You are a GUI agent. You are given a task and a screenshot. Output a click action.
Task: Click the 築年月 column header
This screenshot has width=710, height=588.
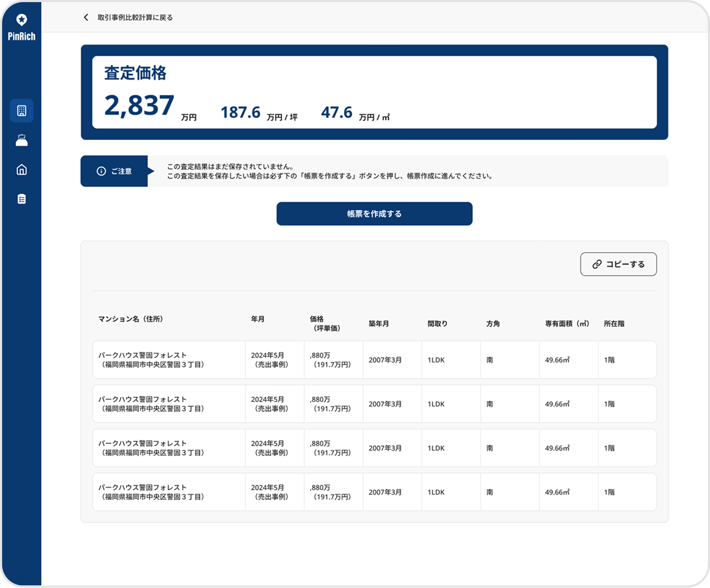coord(379,324)
